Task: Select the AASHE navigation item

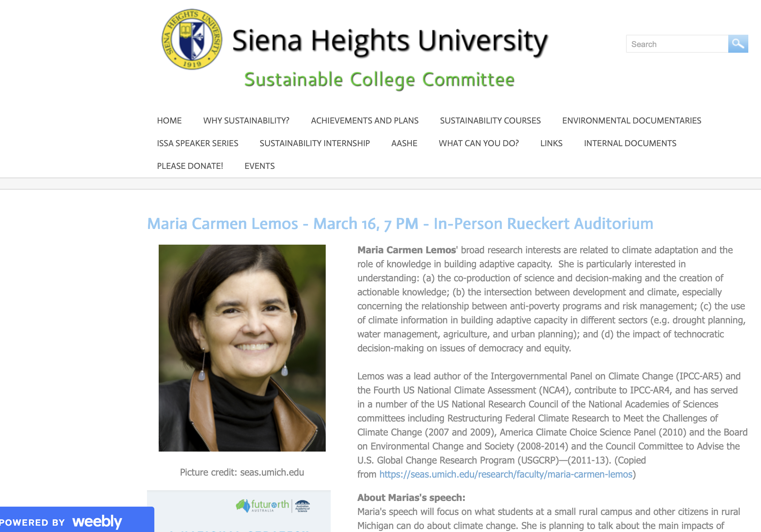Action: point(404,143)
